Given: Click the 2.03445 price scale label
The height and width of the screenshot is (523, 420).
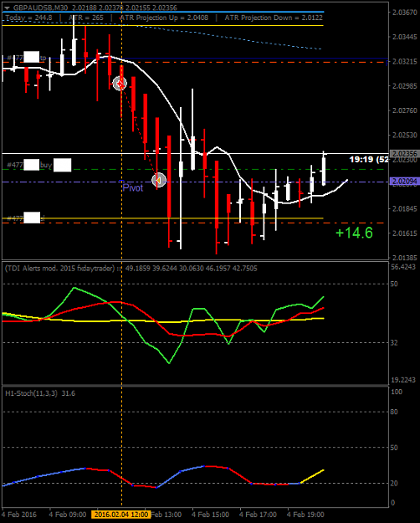Looking at the screenshot, I should coord(405,37).
